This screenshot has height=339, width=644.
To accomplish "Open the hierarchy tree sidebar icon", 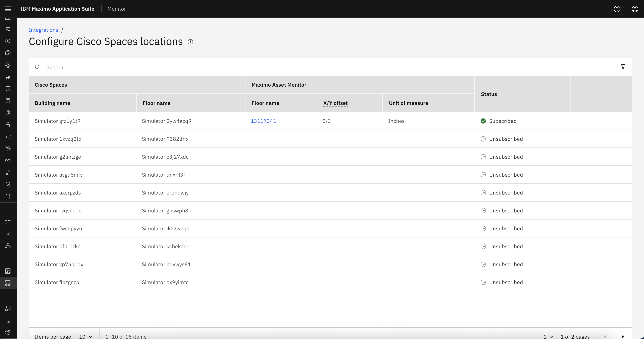I will 8,246.
